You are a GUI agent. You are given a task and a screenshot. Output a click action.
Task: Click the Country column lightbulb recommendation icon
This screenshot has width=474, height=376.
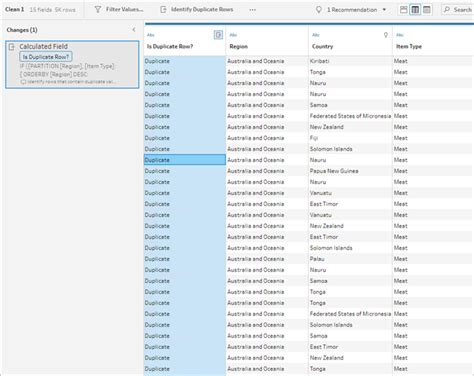pyautogui.click(x=386, y=35)
